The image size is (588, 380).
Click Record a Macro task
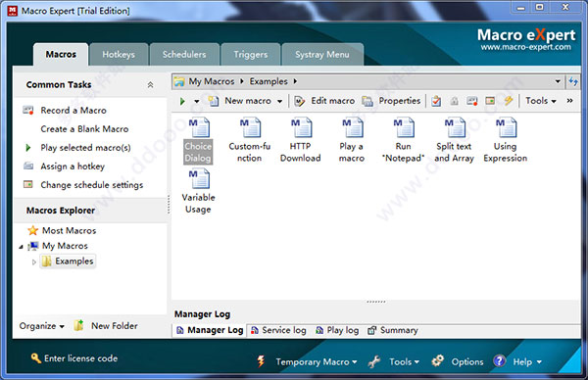click(x=65, y=110)
